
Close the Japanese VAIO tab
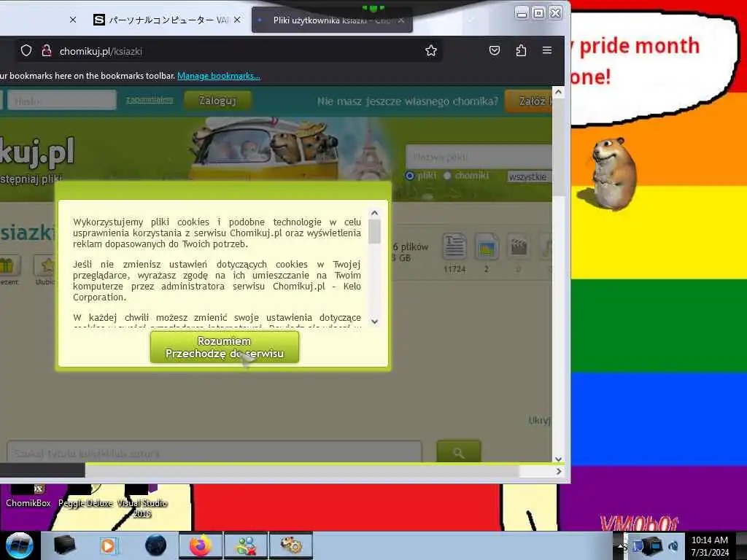pos(237,20)
